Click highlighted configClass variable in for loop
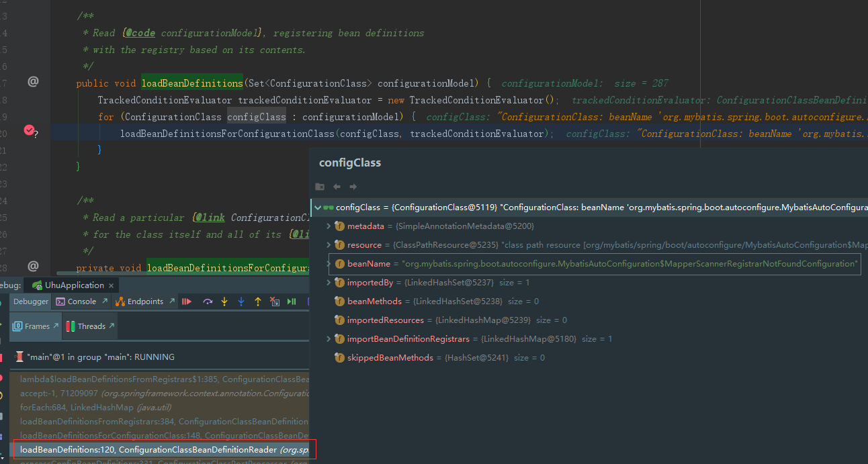 [x=257, y=117]
